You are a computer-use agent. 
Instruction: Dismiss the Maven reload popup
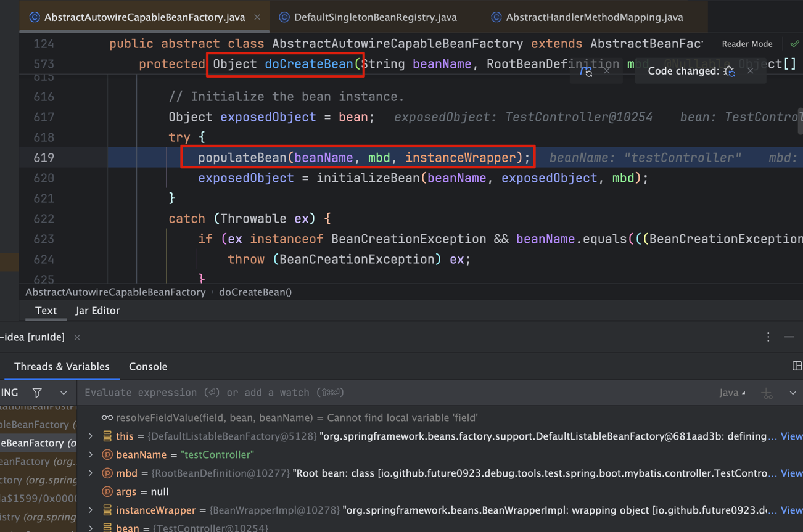(x=607, y=71)
